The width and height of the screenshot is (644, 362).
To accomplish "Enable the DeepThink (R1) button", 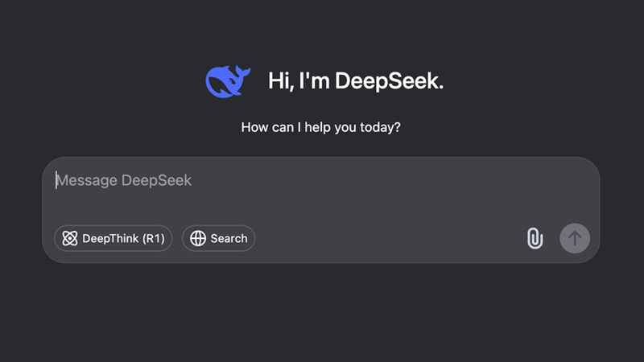I will (113, 238).
